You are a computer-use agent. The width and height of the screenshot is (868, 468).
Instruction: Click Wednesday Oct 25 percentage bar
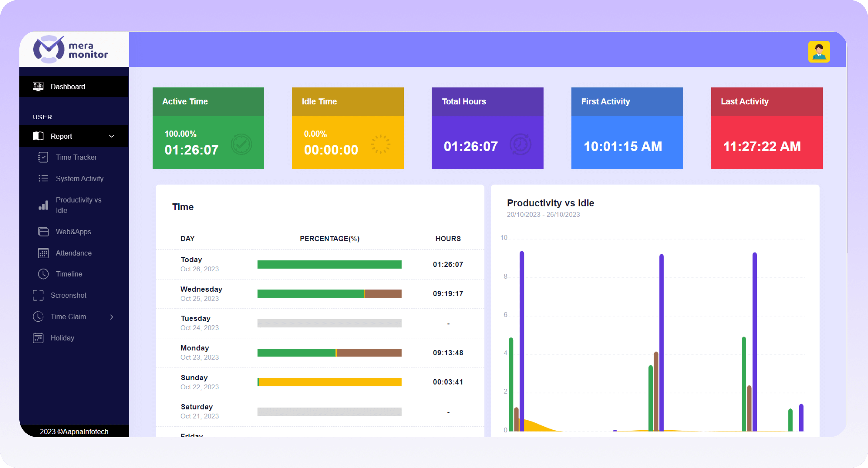pyautogui.click(x=329, y=293)
